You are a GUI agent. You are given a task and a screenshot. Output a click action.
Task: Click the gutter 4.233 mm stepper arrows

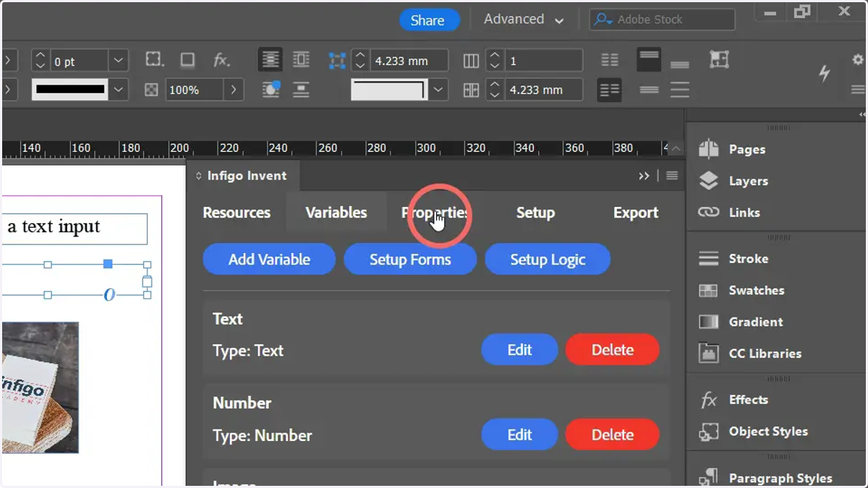pyautogui.click(x=495, y=90)
